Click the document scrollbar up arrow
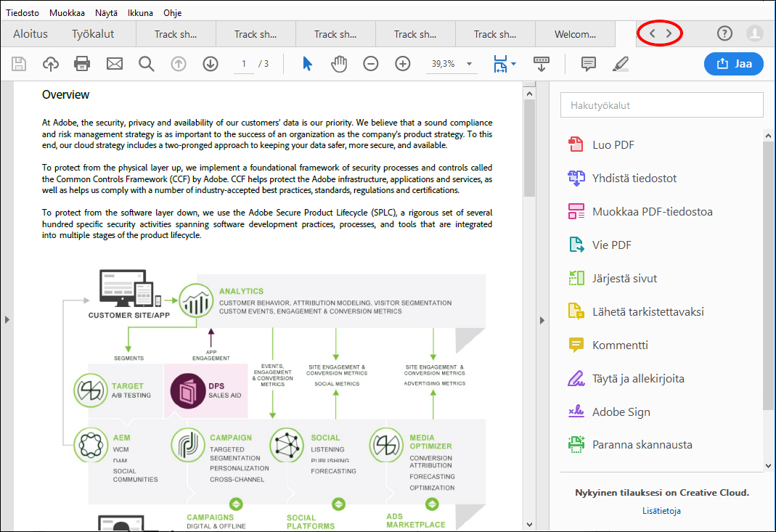Screen dimensions: 776x532 point(529,94)
